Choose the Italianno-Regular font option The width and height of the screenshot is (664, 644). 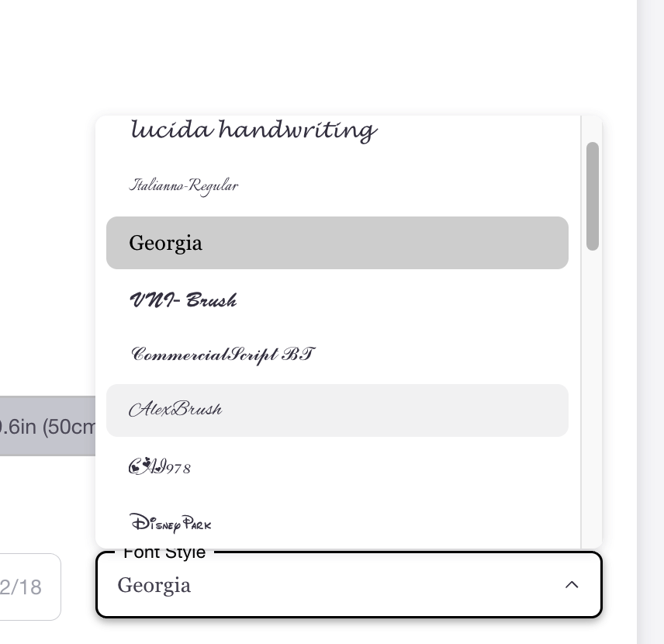(183, 185)
